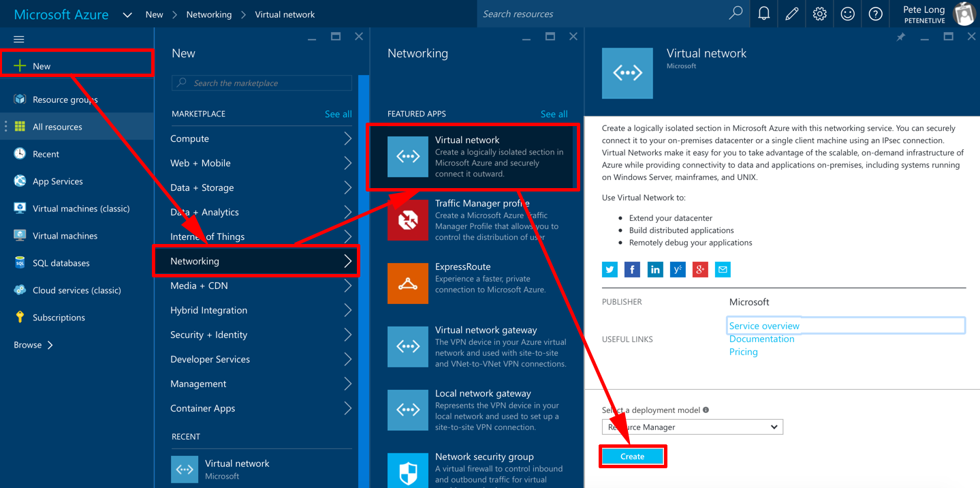This screenshot has height=488, width=980.
Task: Click See all in Featured Apps
Action: click(554, 114)
